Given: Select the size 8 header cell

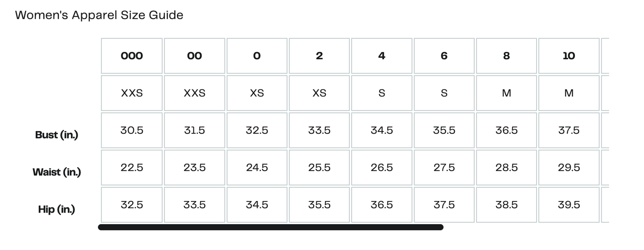Looking at the screenshot, I should click(506, 56).
